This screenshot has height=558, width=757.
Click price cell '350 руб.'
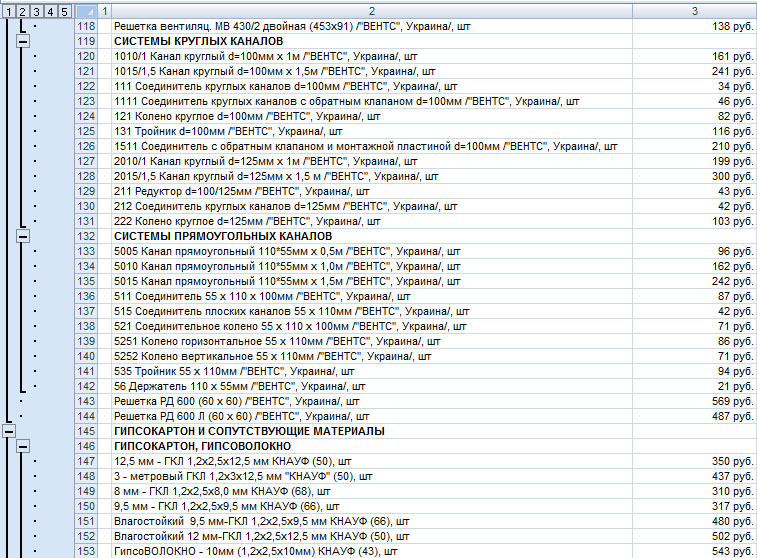point(695,461)
